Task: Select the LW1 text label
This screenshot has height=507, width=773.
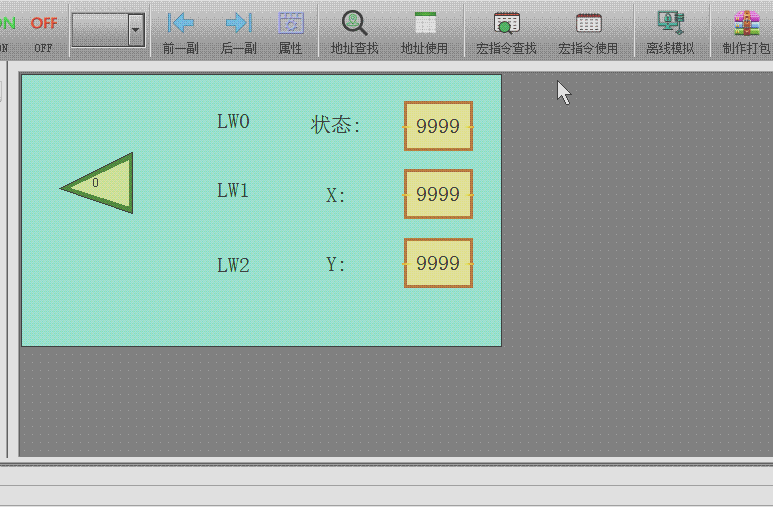Action: click(233, 191)
